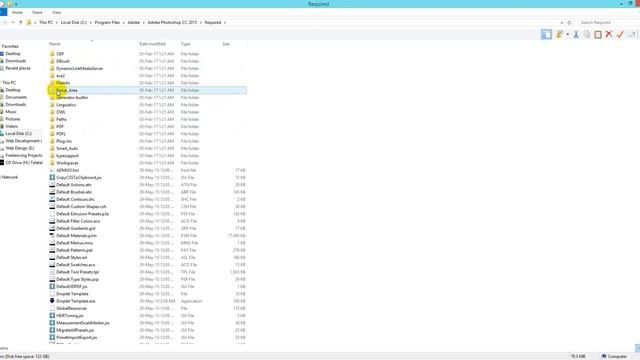640x360 pixels.
Task: Open dropdown arrow next to toolbar folder icon
Action: (567, 35)
